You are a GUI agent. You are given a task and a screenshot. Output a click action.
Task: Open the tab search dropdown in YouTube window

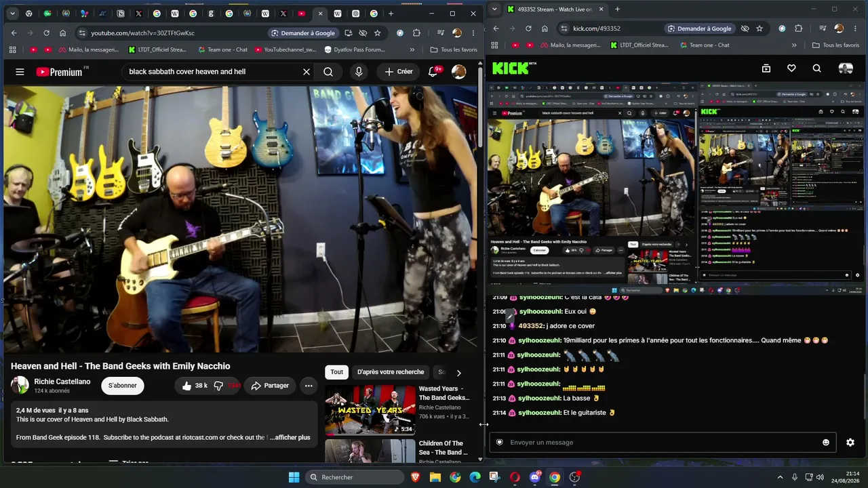click(x=12, y=14)
